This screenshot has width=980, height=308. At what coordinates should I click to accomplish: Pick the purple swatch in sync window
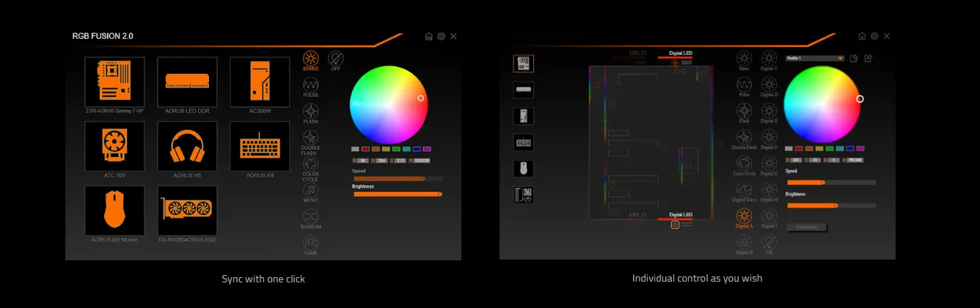click(x=427, y=149)
